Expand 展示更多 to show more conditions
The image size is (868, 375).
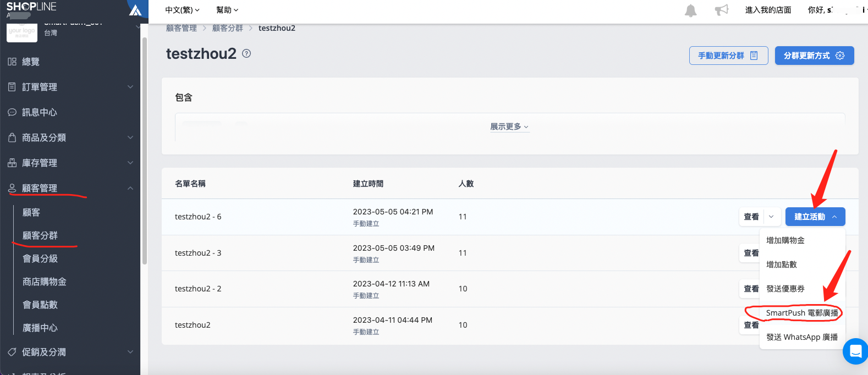(x=509, y=126)
